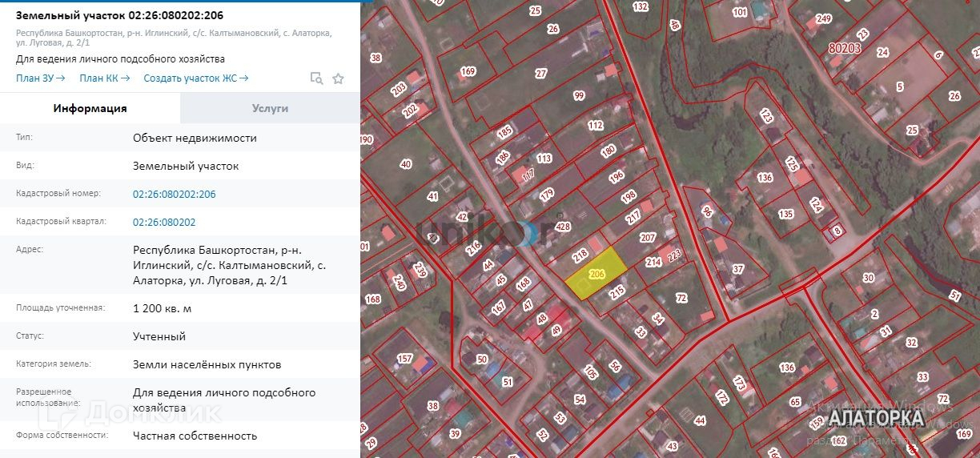
Task: Select parcel 65 on the map
Action: (795, 402)
